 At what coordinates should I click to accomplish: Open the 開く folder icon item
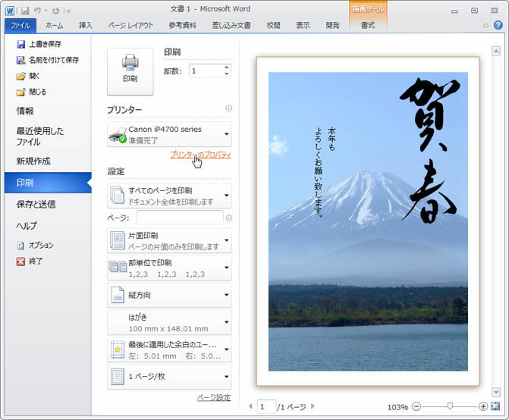pyautogui.click(x=21, y=76)
